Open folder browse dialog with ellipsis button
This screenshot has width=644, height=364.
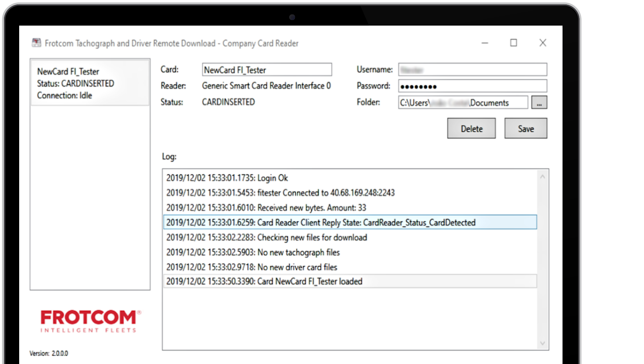click(x=539, y=102)
